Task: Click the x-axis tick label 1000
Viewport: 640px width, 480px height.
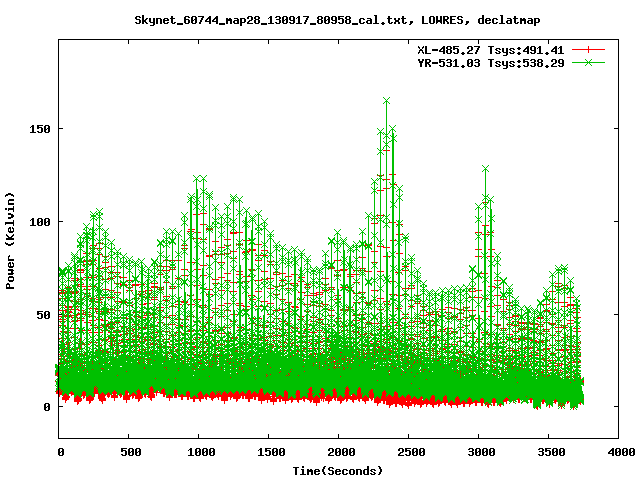Action: [201, 452]
